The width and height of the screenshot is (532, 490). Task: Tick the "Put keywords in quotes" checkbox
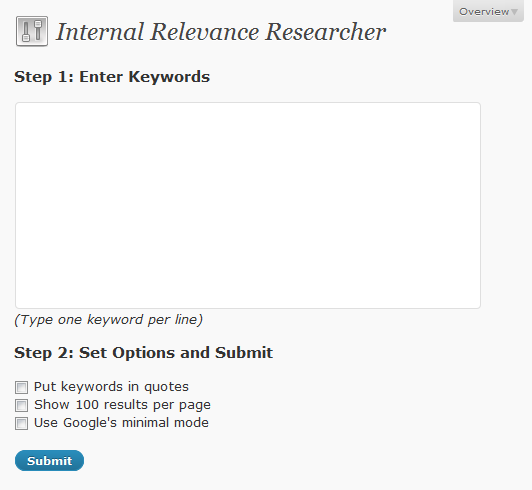click(x=21, y=387)
